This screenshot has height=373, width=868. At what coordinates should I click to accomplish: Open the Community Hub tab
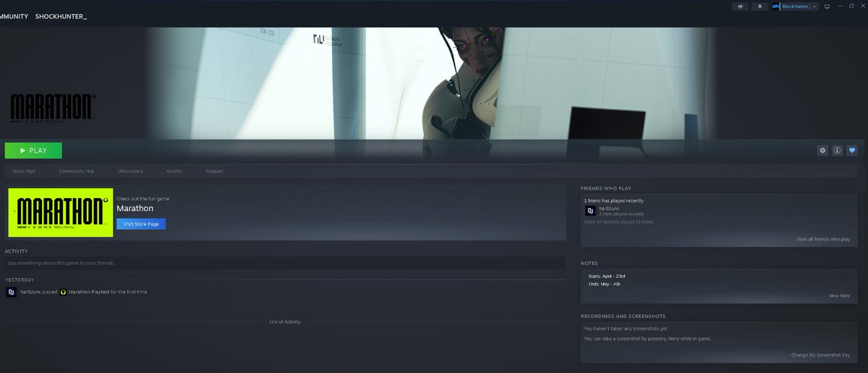pos(77,171)
